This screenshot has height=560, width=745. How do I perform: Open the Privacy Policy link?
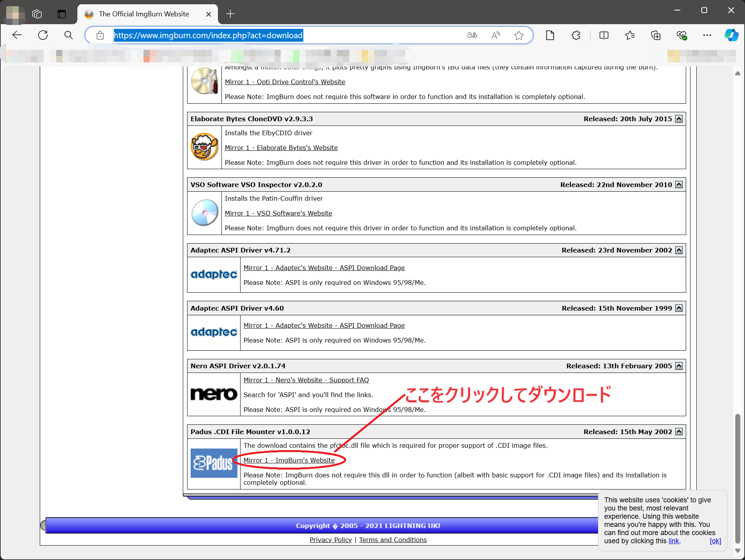331,540
